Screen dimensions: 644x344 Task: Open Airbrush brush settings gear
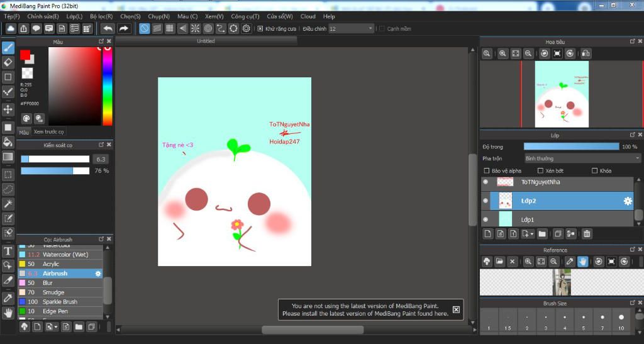click(x=97, y=274)
